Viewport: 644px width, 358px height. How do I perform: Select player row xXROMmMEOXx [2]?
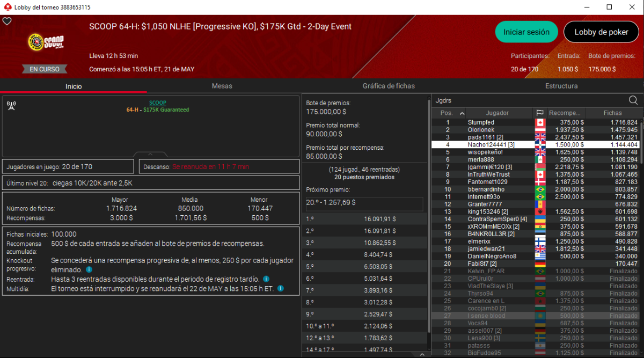(x=536, y=227)
